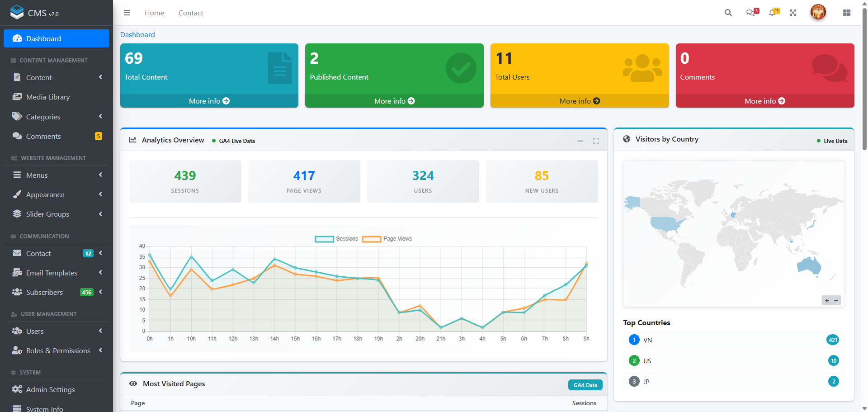Click More info on Total Content card
This screenshot has height=412, width=868.
pos(209,101)
